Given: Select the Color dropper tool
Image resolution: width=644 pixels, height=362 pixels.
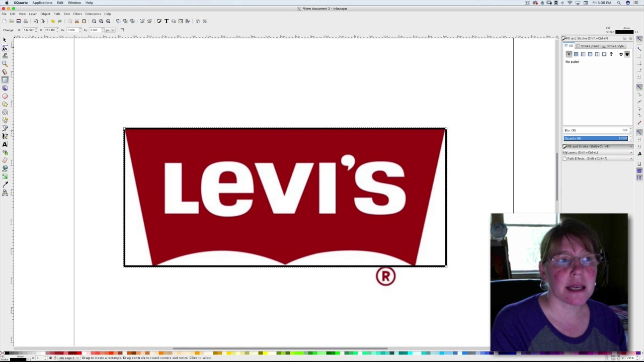Looking at the screenshot, I should (5, 185).
